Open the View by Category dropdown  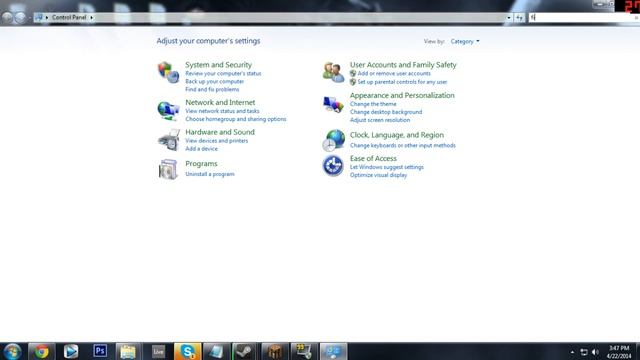click(x=465, y=41)
